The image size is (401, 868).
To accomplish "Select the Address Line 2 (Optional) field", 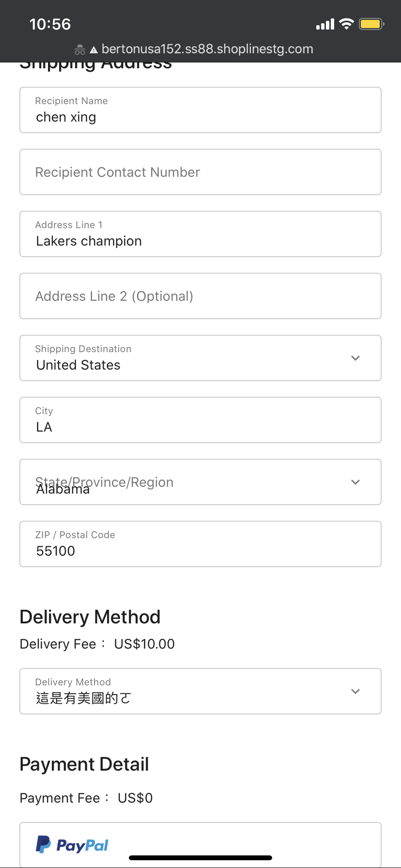I will pos(200,296).
